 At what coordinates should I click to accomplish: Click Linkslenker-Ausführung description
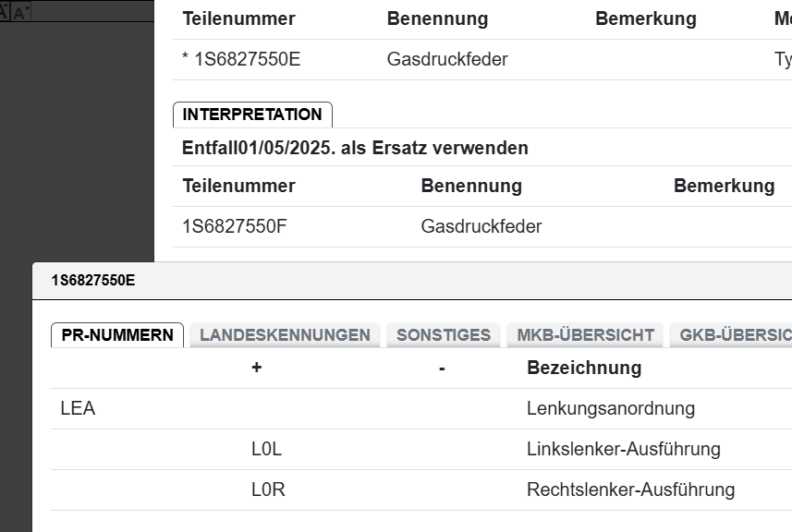pyautogui.click(x=624, y=450)
